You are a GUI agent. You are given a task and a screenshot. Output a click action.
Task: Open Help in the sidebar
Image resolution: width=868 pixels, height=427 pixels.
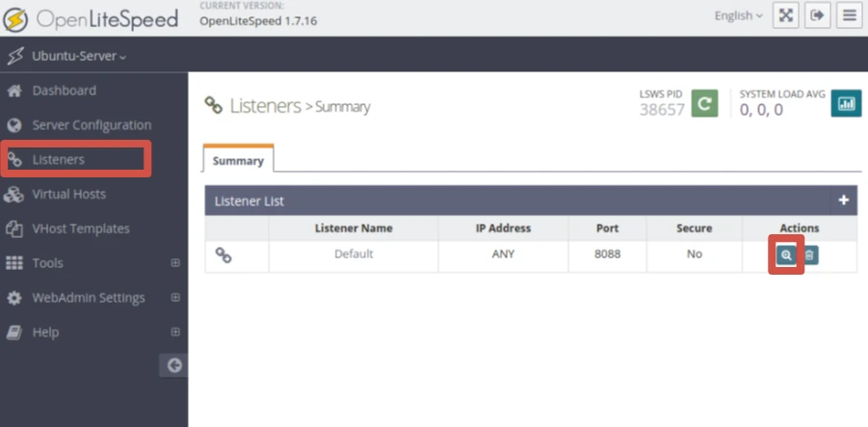click(x=45, y=333)
